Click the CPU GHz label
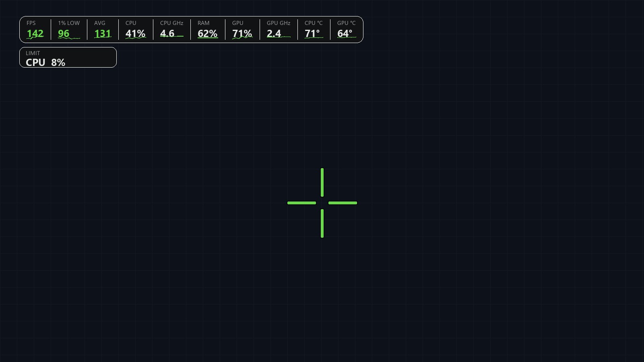 [x=171, y=23]
